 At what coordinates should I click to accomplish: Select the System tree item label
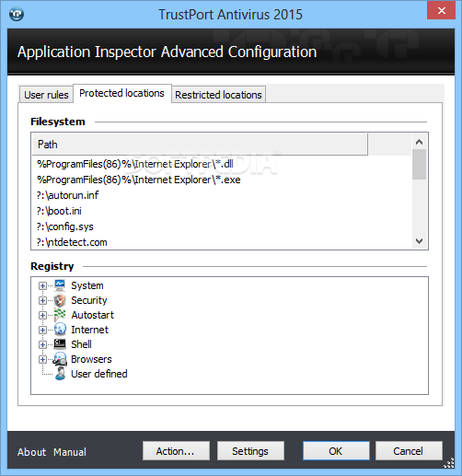[87, 285]
